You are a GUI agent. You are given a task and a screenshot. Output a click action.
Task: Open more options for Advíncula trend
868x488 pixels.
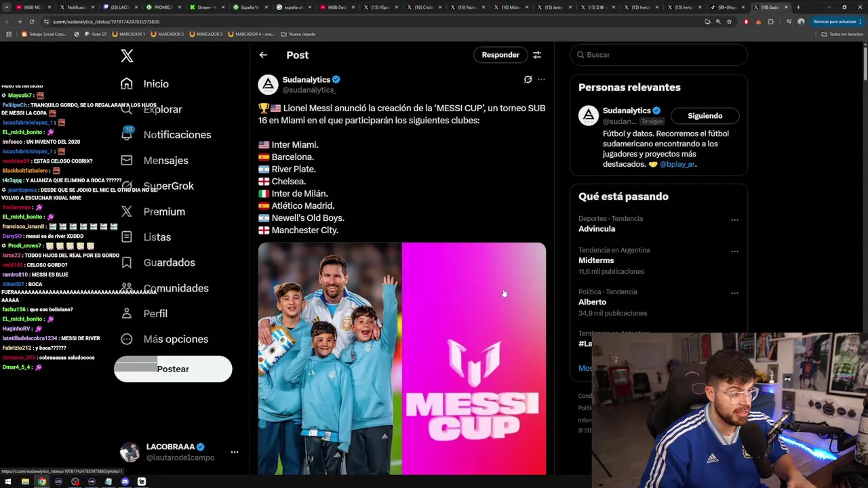[734, 220]
